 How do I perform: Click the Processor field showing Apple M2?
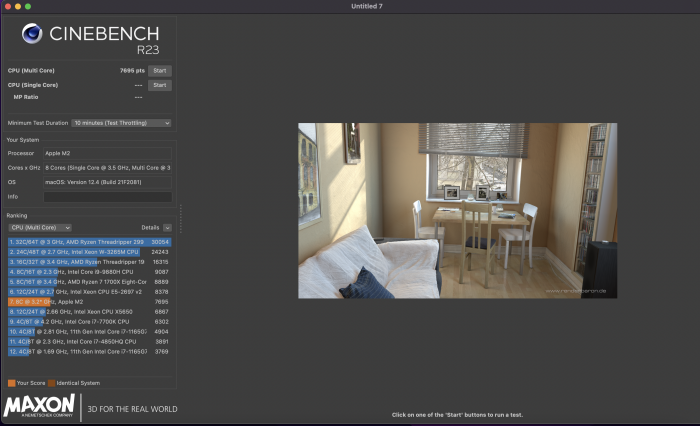click(x=107, y=153)
